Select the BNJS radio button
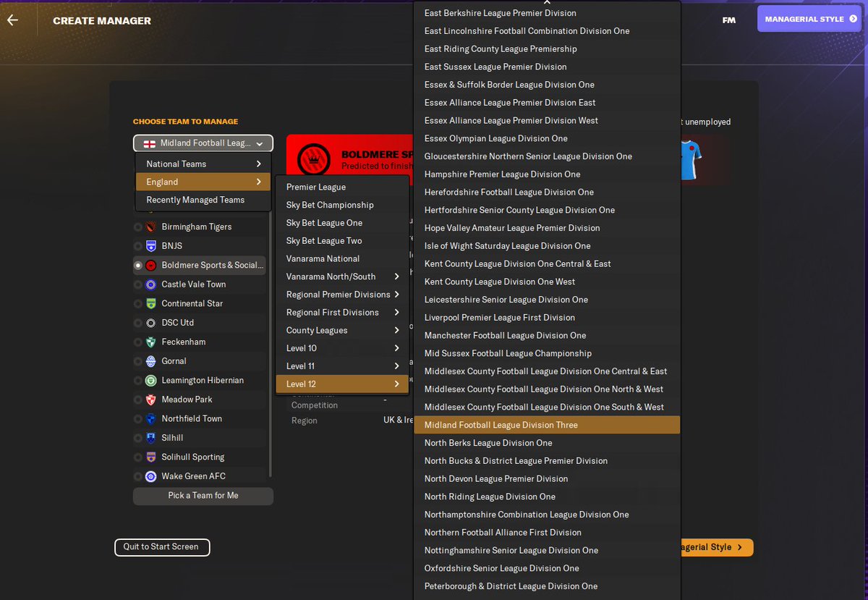This screenshot has height=600, width=868. 137,246
